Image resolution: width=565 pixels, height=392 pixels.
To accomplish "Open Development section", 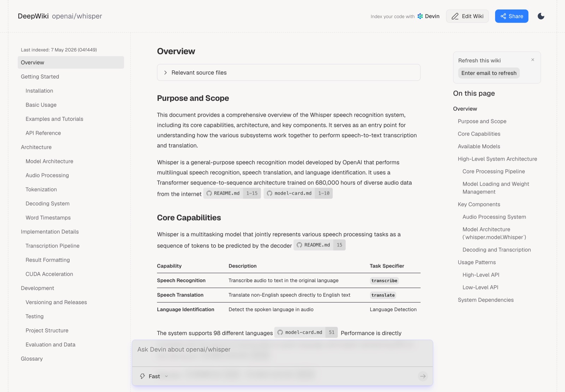I will coord(37,288).
